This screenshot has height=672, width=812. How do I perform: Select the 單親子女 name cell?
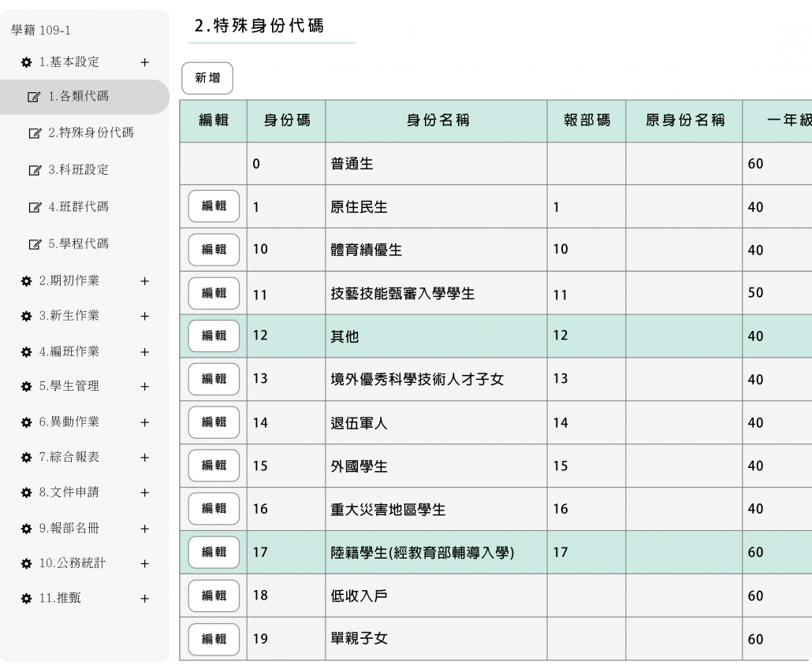437,639
